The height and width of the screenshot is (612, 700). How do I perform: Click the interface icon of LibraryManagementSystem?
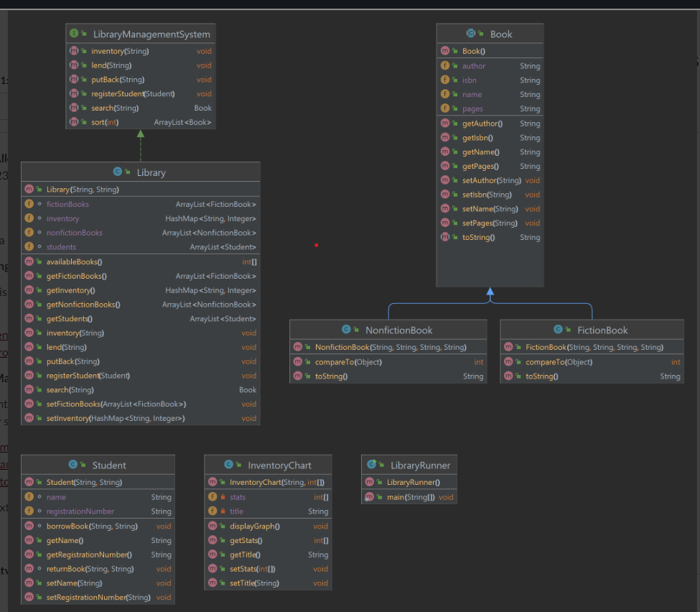74,34
